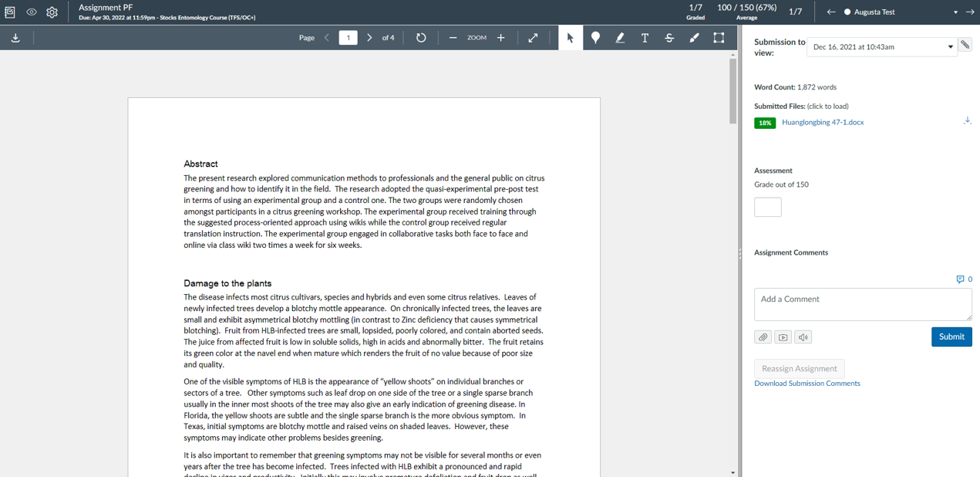
Task: Click the page number field
Action: point(348,38)
